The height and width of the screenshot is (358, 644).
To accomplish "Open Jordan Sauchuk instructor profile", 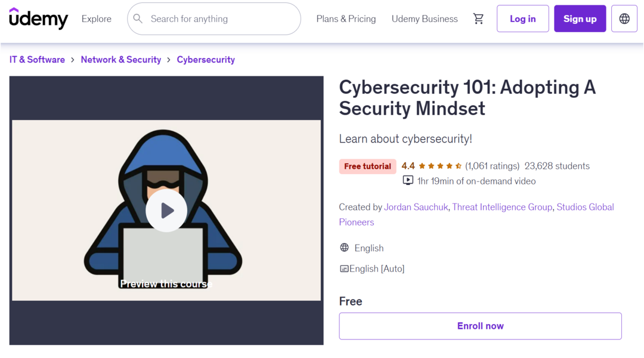I will tap(416, 207).
